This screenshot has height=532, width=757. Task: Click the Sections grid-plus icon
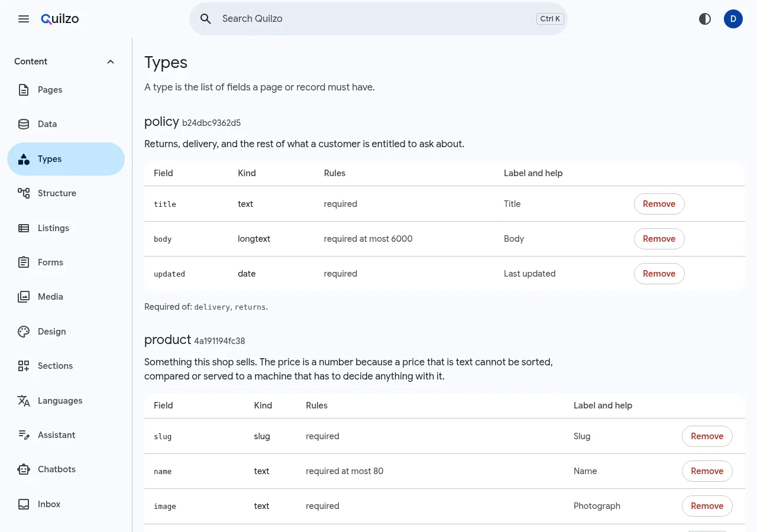click(x=24, y=366)
